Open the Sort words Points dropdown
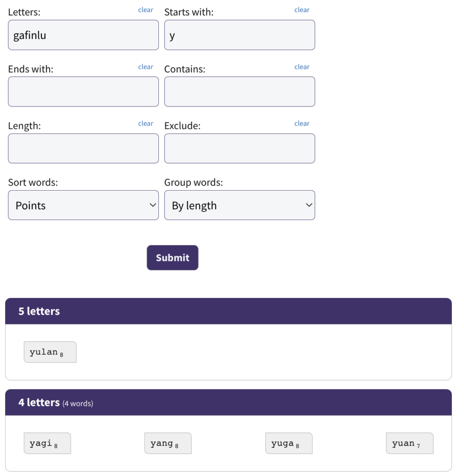This screenshot has height=476, width=464. (84, 205)
